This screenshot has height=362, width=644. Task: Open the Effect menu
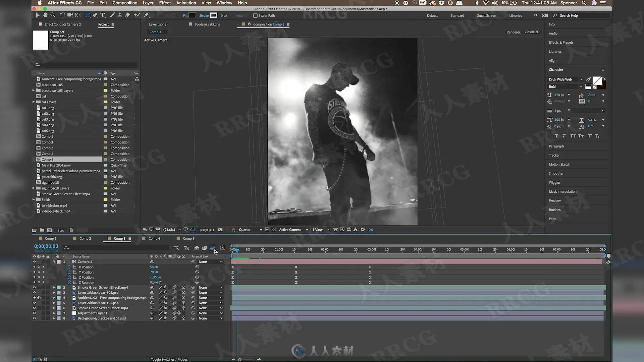(165, 3)
